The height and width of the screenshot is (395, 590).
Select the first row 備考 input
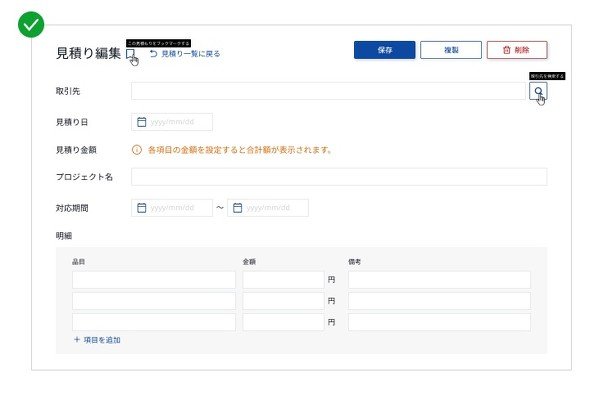[x=439, y=280]
